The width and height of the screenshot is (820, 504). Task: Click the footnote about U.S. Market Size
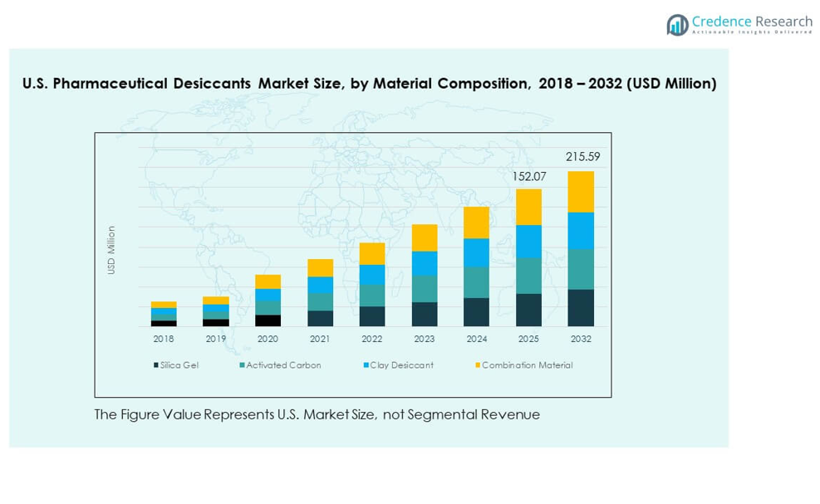[x=317, y=414]
